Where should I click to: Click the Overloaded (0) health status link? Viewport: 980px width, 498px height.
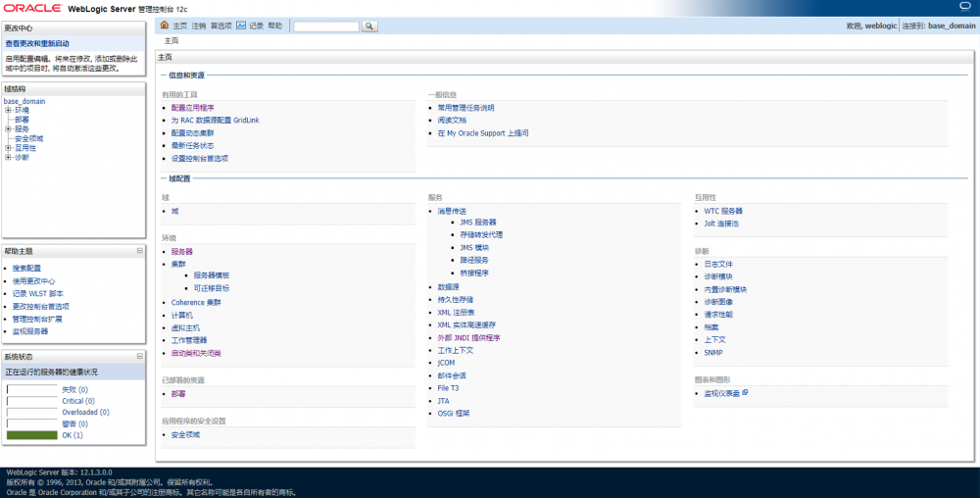[85, 413]
